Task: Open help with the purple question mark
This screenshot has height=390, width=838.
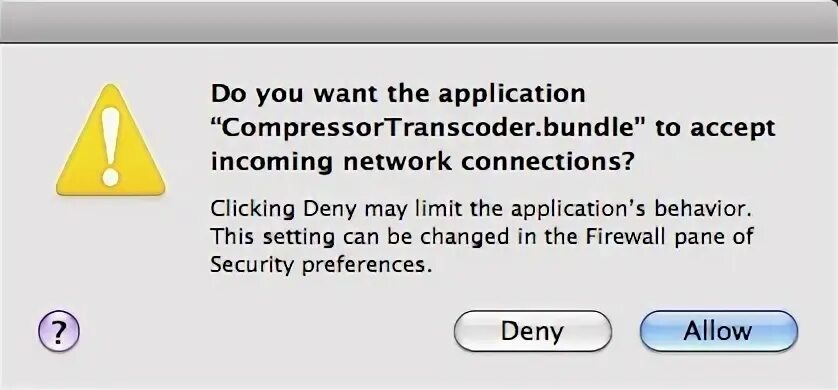Action: (59, 331)
